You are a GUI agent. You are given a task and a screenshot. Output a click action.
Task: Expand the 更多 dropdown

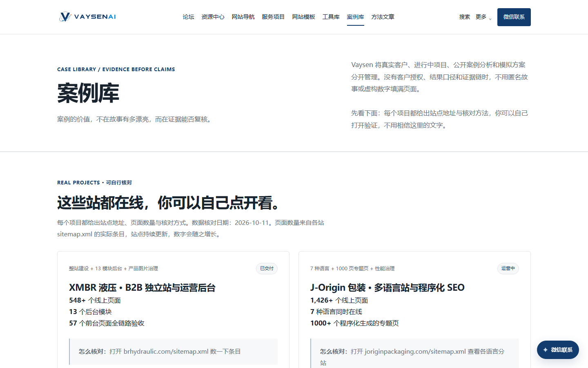pyautogui.click(x=483, y=17)
